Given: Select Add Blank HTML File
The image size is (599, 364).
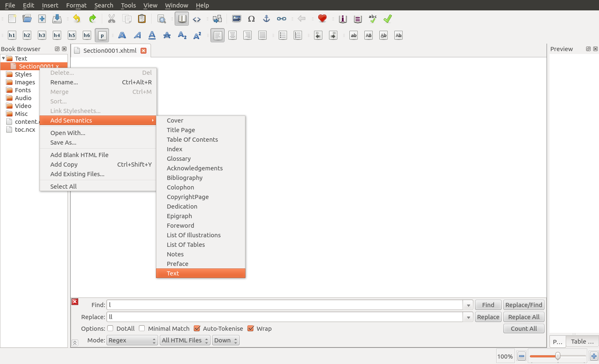Looking at the screenshot, I should [98, 155].
